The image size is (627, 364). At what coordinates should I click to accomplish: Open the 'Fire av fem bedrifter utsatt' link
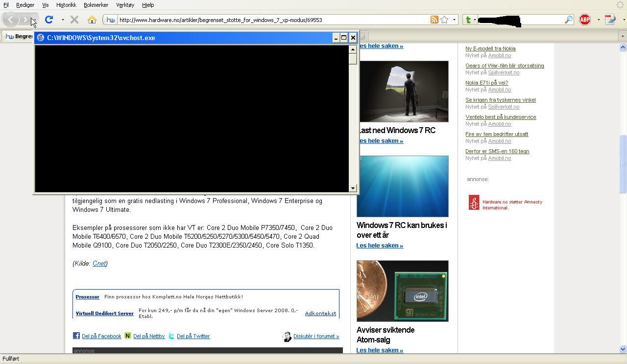497,134
